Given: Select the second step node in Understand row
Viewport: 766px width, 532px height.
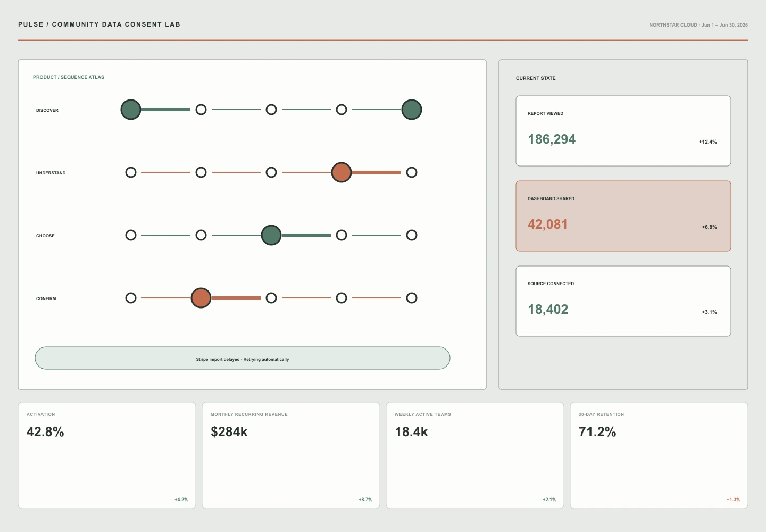Looking at the screenshot, I should pos(201,172).
